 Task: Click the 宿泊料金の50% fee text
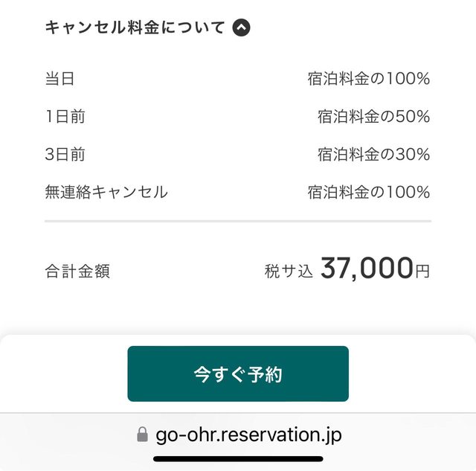coord(373,117)
